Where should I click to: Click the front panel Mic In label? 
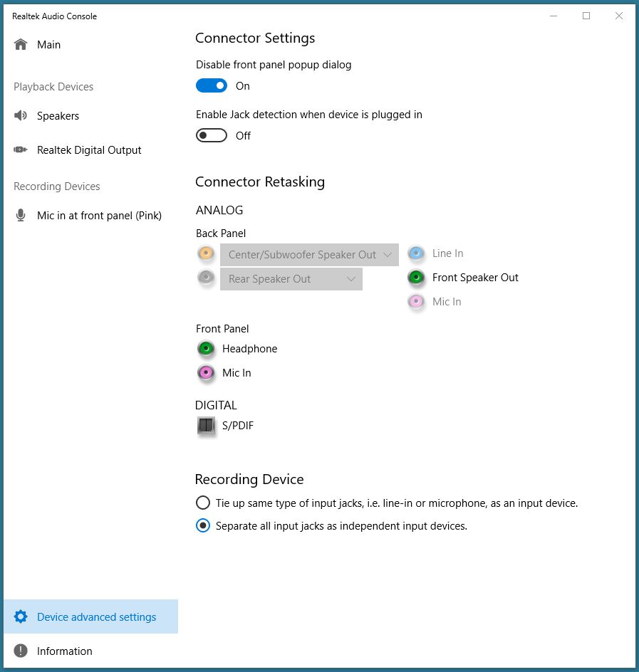[237, 373]
